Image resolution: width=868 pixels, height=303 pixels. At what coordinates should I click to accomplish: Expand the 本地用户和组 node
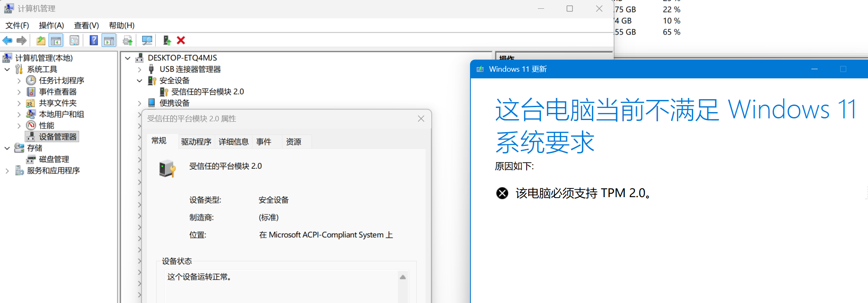[19, 114]
